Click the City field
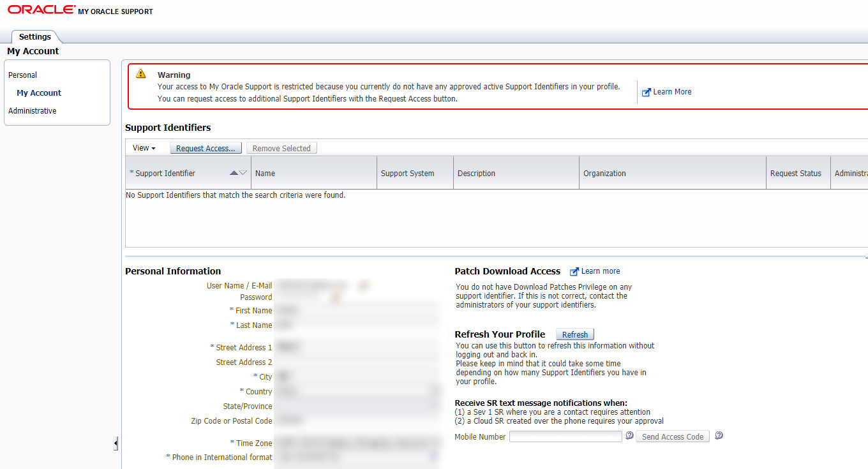This screenshot has height=469, width=868. coord(358,376)
